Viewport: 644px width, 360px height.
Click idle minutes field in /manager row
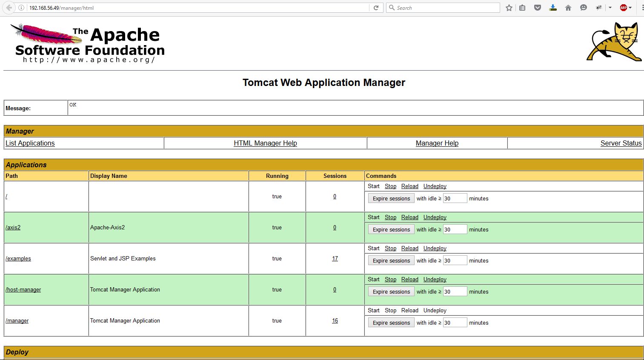tap(455, 323)
